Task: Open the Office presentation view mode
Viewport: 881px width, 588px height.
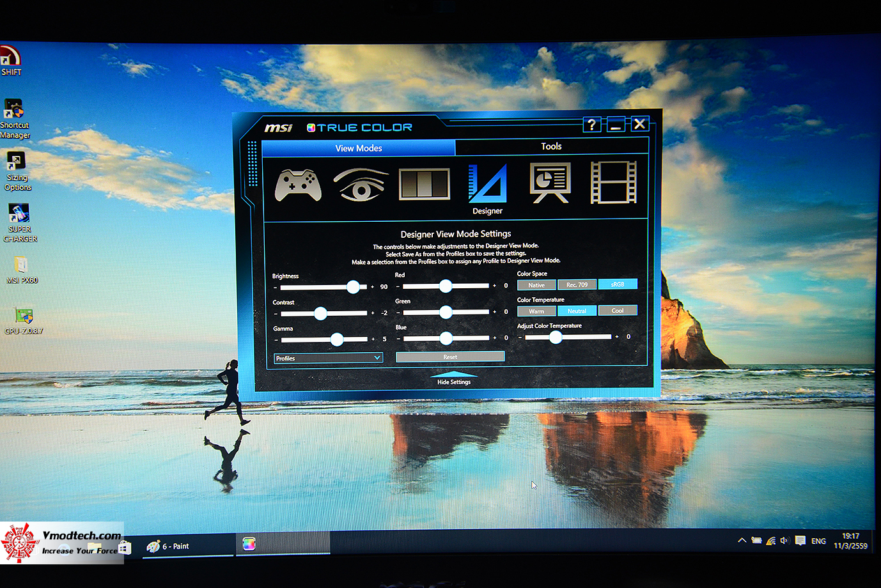Action: [550, 183]
